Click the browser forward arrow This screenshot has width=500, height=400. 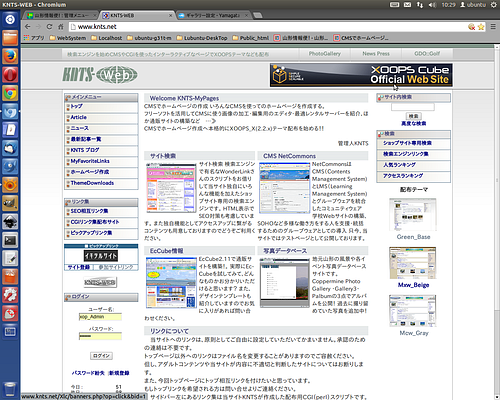pyautogui.click(x=38, y=27)
